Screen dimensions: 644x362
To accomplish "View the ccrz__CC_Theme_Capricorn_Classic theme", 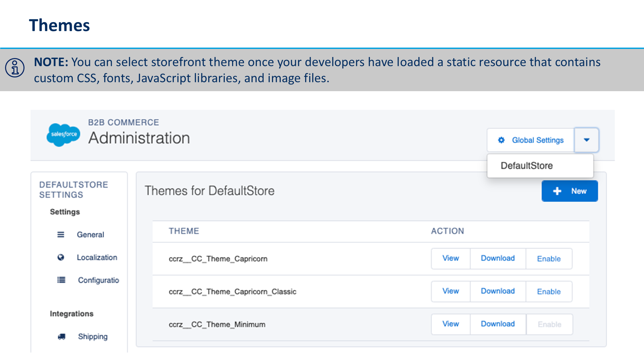I will point(450,291).
